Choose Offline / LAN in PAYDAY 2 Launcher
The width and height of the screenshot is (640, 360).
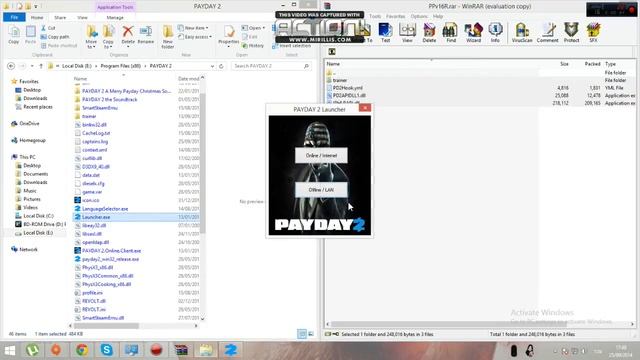point(321,190)
